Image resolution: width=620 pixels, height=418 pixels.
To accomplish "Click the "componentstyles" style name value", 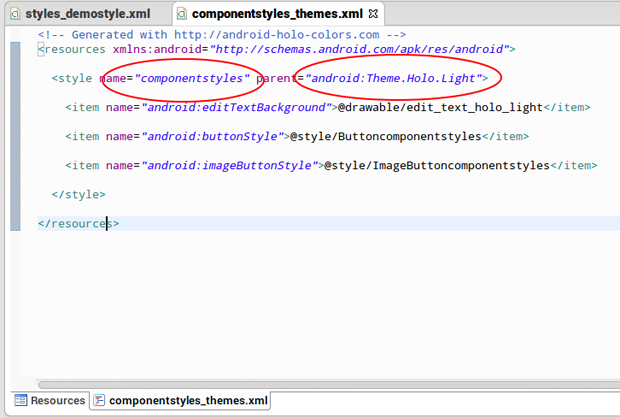I will click(192, 78).
